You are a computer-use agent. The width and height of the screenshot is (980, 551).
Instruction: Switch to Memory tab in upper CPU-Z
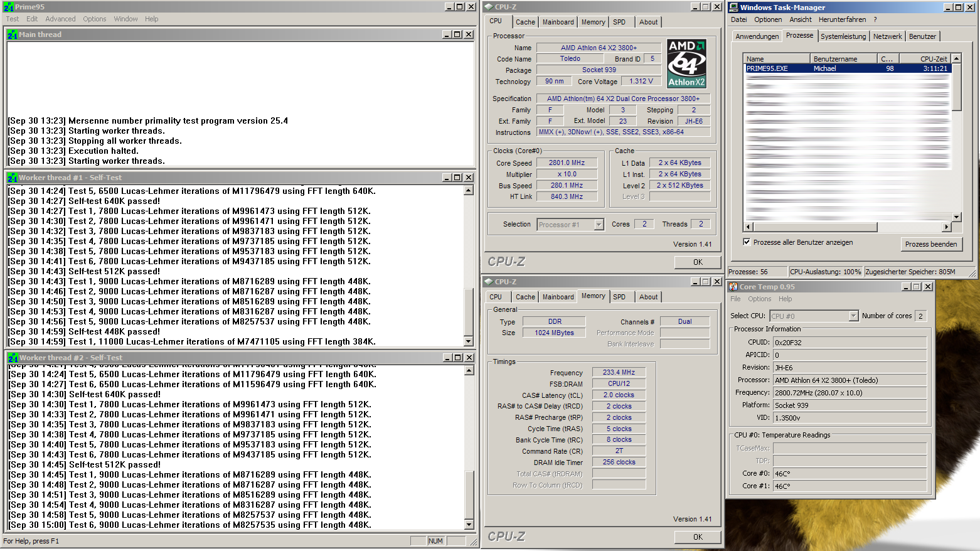tap(594, 22)
